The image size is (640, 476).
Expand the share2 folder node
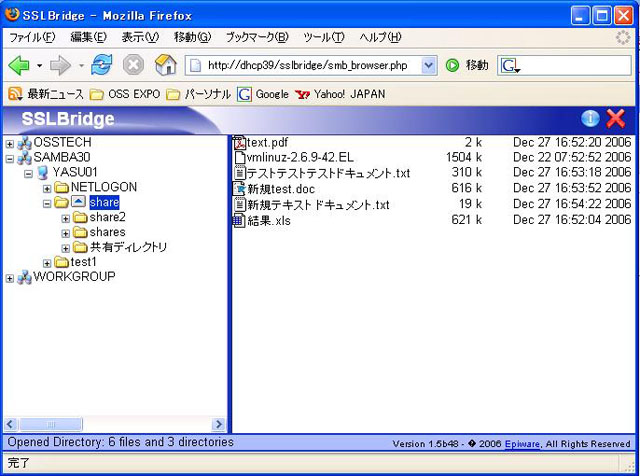(x=66, y=218)
